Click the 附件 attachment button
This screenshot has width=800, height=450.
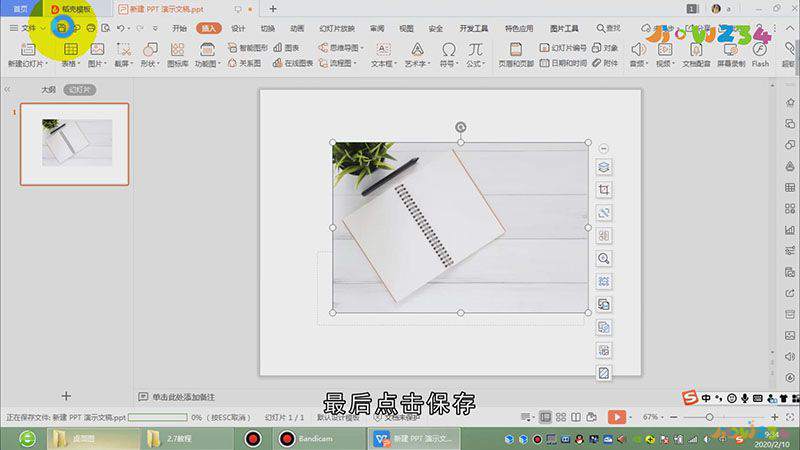point(605,63)
